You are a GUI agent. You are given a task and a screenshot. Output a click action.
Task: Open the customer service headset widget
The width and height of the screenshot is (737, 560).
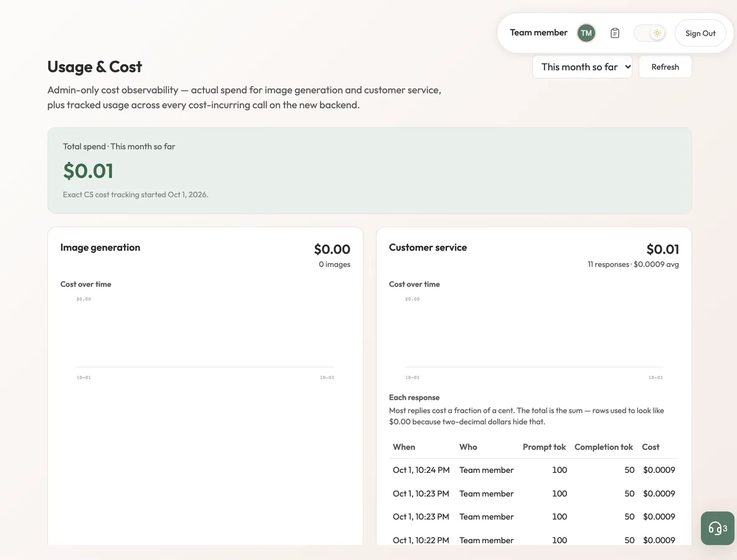[718, 528]
